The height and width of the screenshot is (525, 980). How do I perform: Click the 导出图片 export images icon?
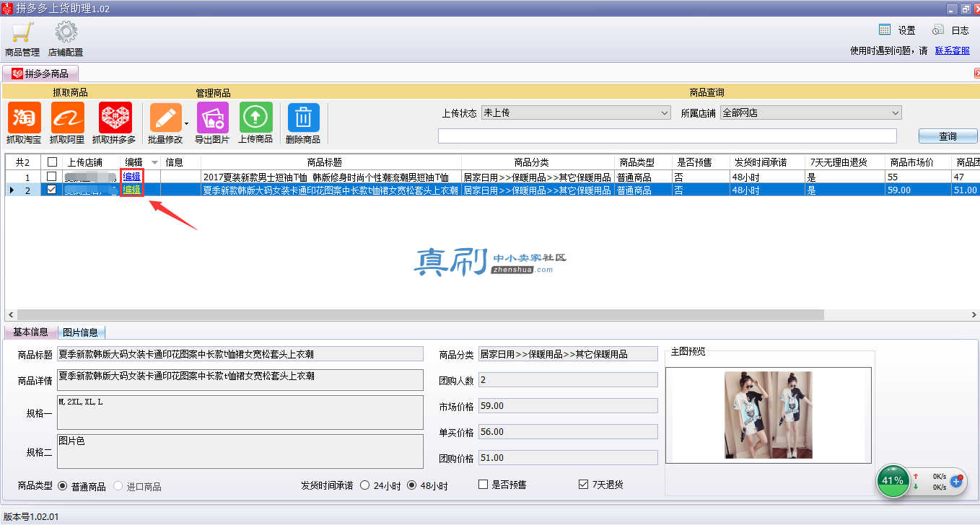click(x=212, y=118)
